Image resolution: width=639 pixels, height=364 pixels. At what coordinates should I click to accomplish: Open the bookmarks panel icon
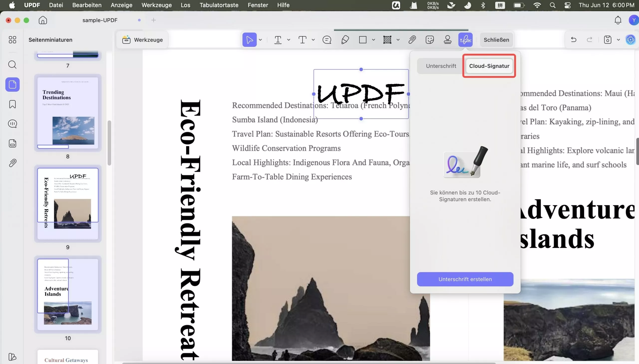click(x=12, y=104)
